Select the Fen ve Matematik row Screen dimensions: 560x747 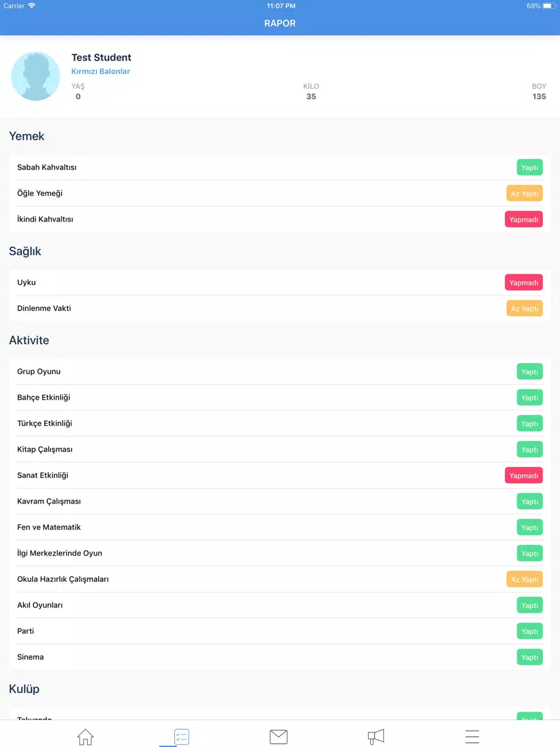click(x=280, y=527)
